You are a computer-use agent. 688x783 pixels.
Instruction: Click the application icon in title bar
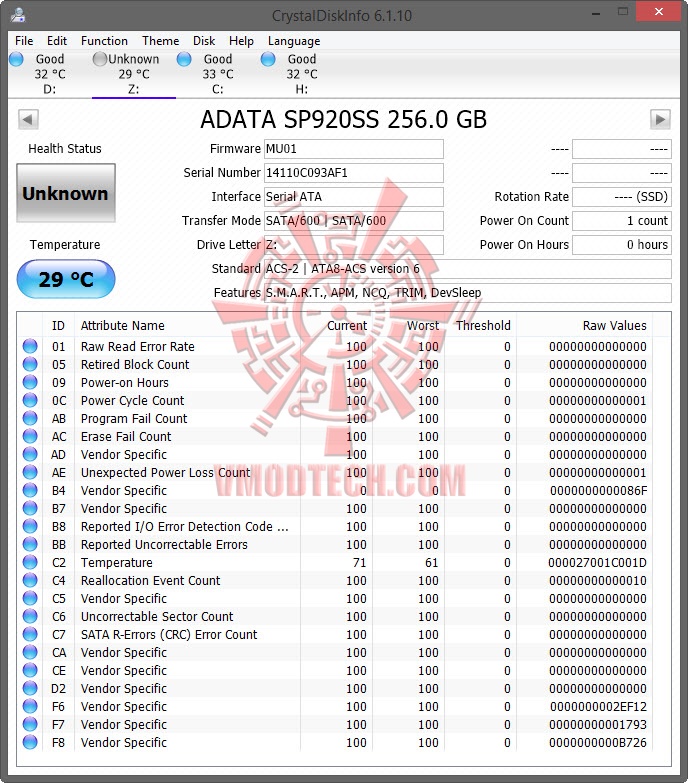pyautogui.click(x=18, y=15)
